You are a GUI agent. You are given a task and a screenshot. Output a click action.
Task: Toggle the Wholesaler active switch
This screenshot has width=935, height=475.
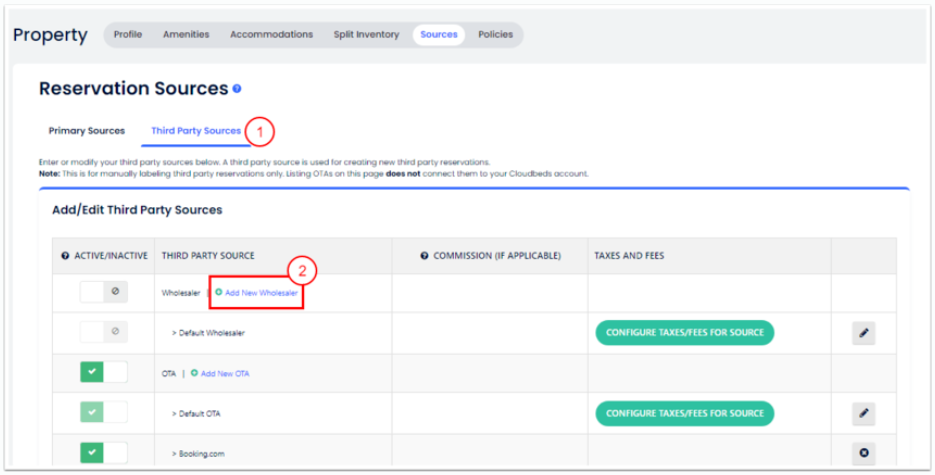pyautogui.click(x=104, y=292)
